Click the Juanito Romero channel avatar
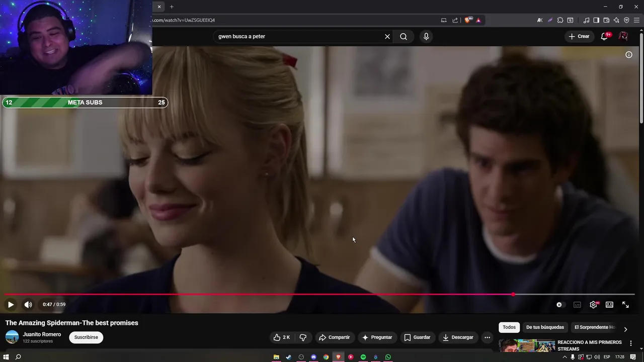644x362 pixels. (x=12, y=337)
